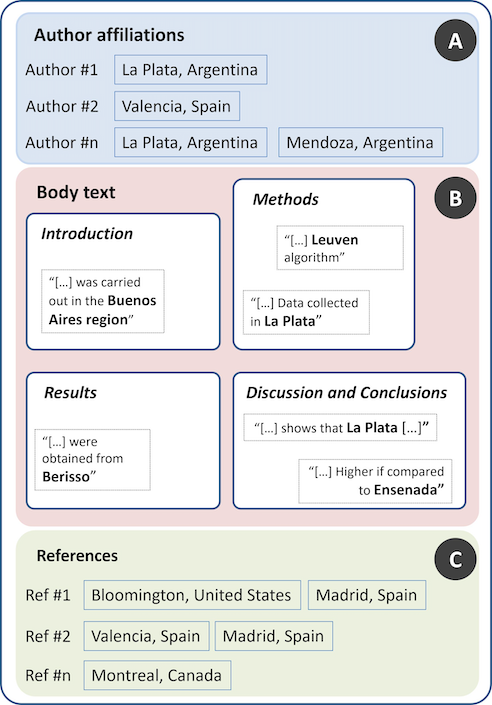Click the circled C badge
The height and width of the screenshot is (705, 492).
(x=455, y=559)
